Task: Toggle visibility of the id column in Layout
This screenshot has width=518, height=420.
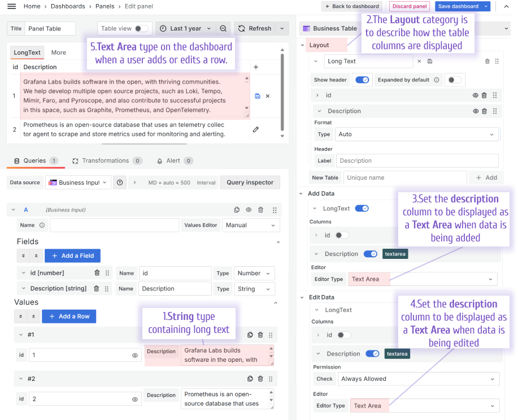Action: click(x=475, y=95)
